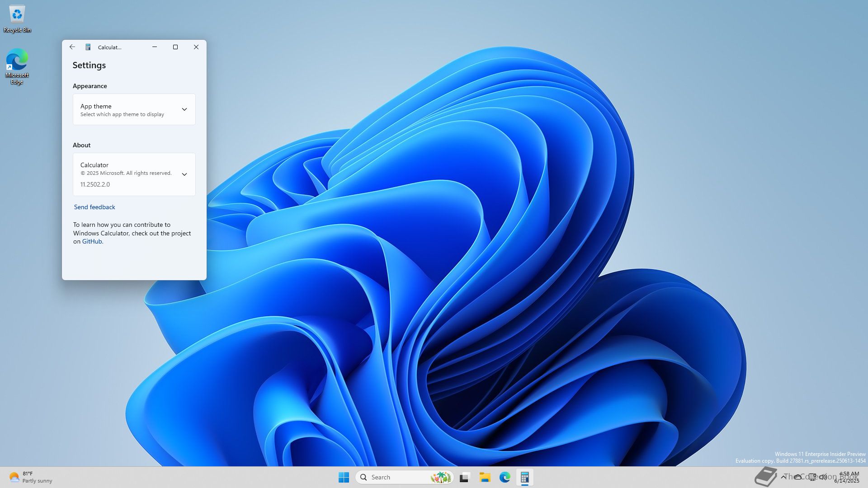Screen dimensions: 868x488
Task: Open the Windows Start menu
Action: [x=344, y=477]
